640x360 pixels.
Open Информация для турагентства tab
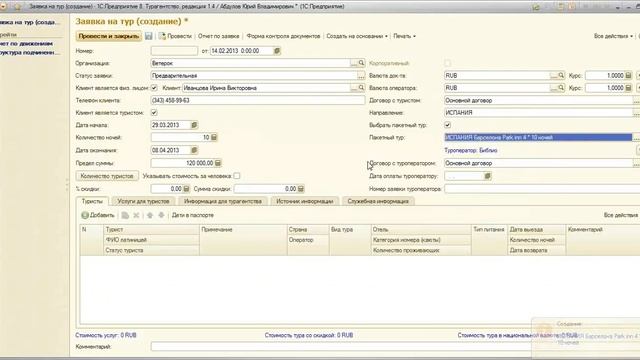223,201
